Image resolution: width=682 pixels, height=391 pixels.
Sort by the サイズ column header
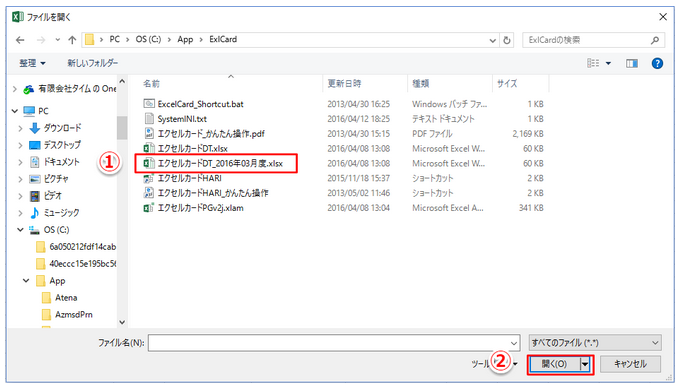(507, 84)
